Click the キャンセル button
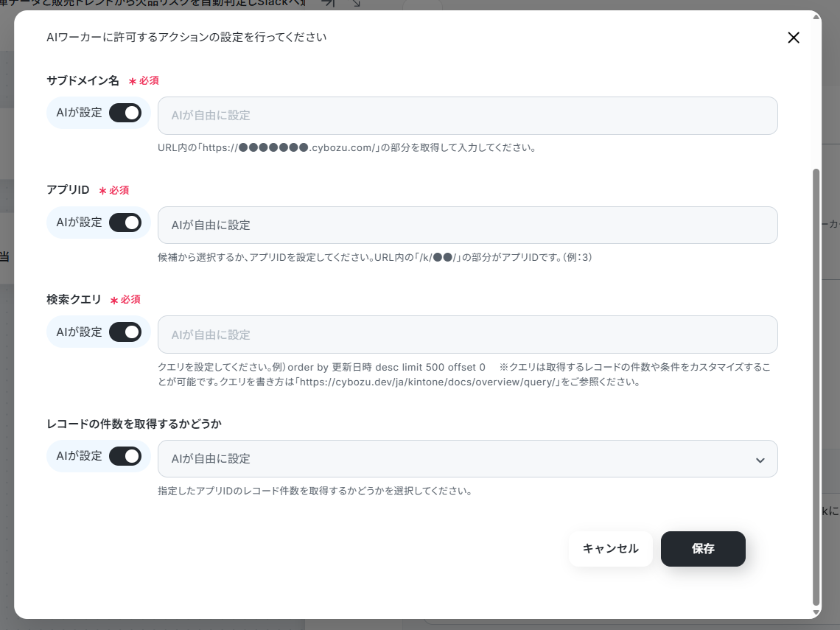The image size is (840, 630). [611, 548]
